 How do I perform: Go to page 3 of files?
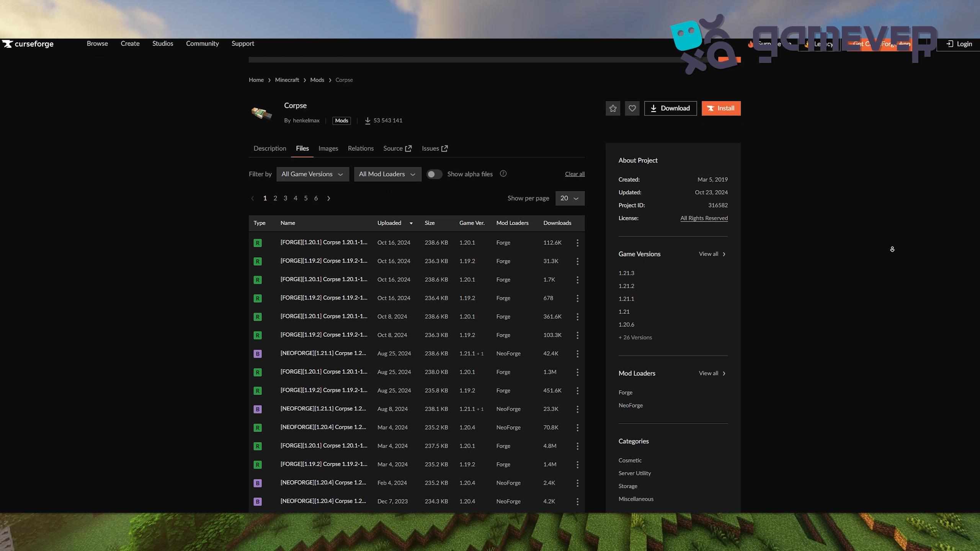coord(285,198)
